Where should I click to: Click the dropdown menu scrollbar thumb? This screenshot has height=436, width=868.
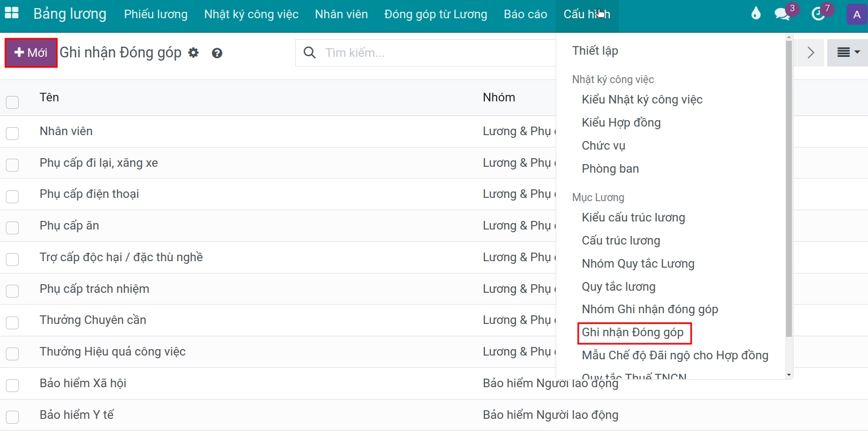tap(789, 189)
